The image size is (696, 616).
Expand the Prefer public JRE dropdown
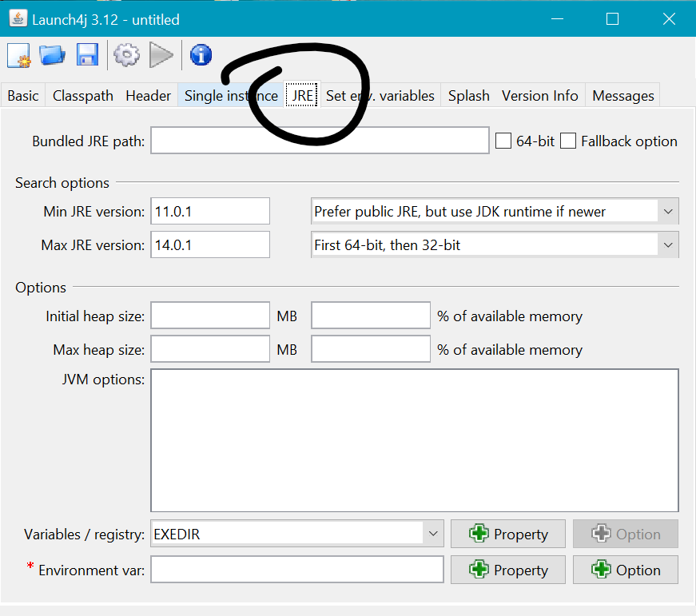(x=495, y=211)
